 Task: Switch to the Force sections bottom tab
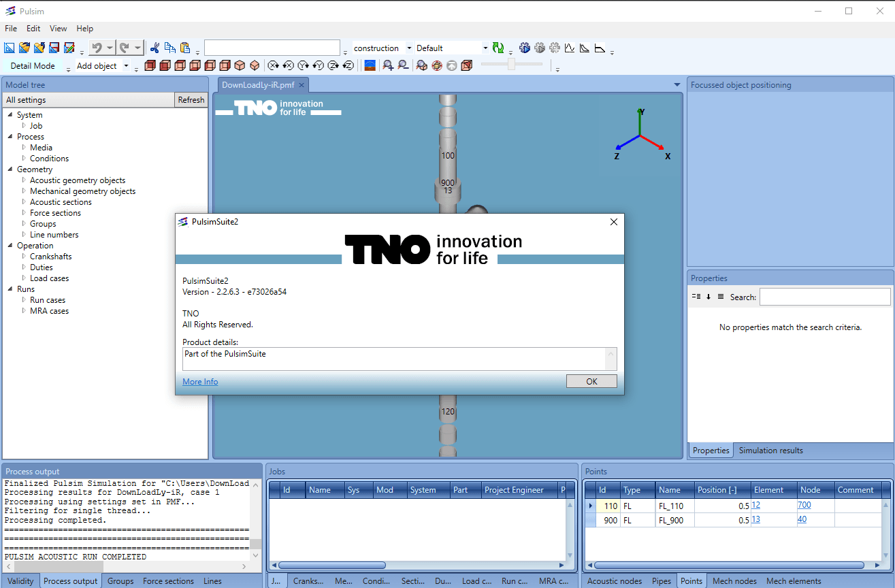pos(168,581)
